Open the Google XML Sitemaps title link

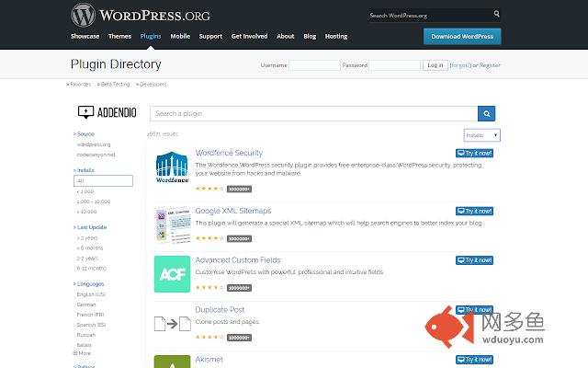(x=232, y=211)
